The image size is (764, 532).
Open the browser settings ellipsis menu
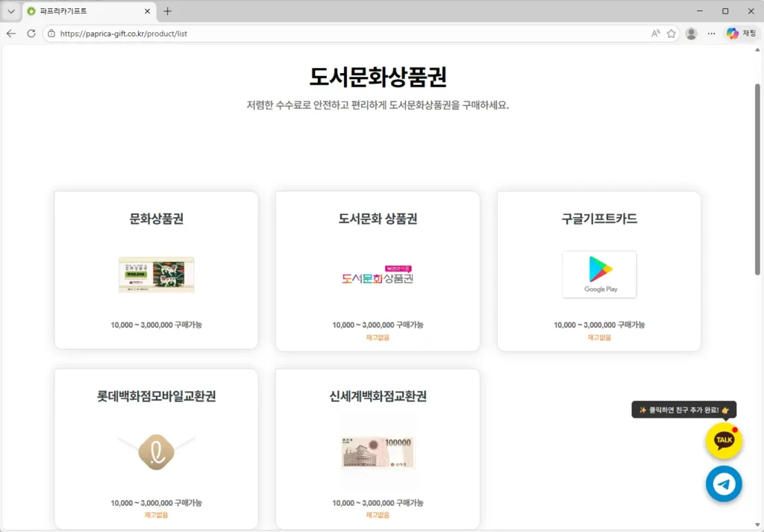coord(711,33)
